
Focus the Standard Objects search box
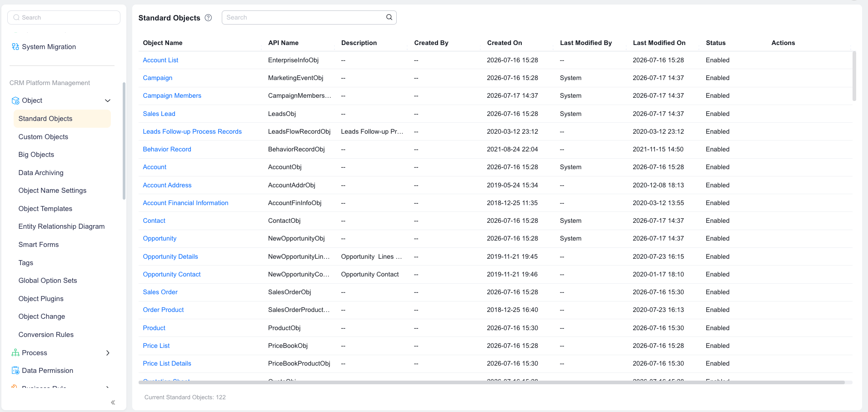pos(309,17)
